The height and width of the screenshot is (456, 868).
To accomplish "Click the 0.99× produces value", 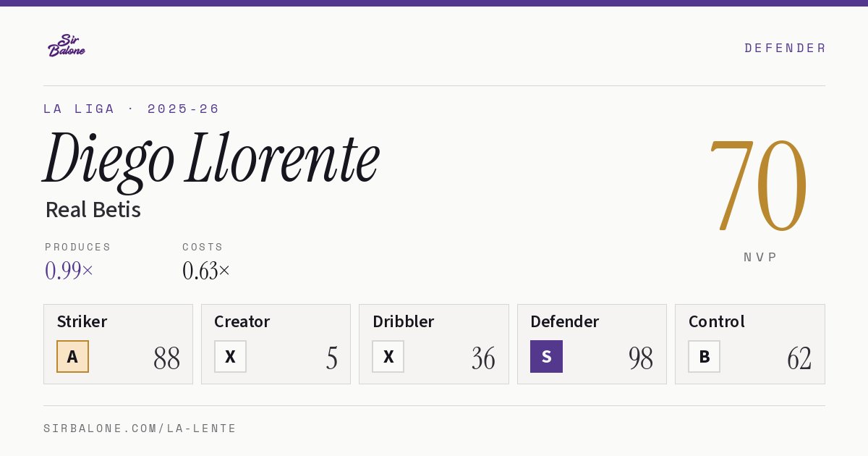I will [x=69, y=271].
